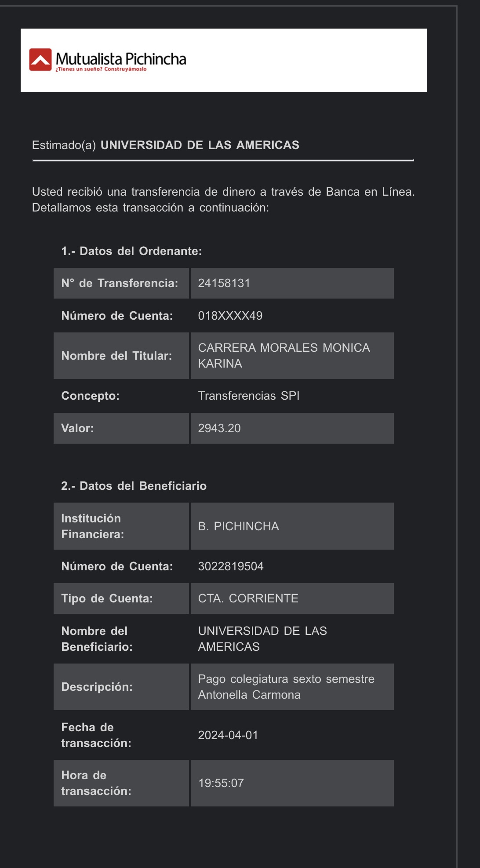Select the transfer number 24158131
The image size is (480, 868).
click(224, 283)
